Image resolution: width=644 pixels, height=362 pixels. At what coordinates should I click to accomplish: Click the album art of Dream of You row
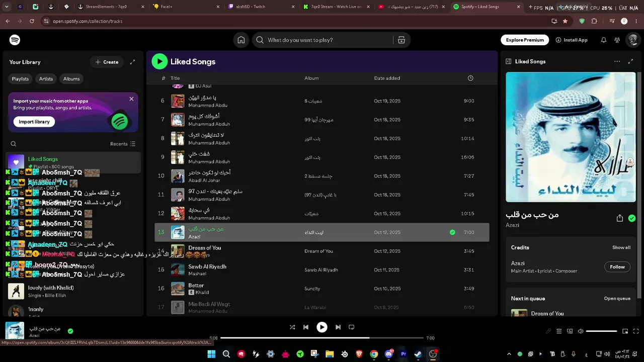click(178, 251)
